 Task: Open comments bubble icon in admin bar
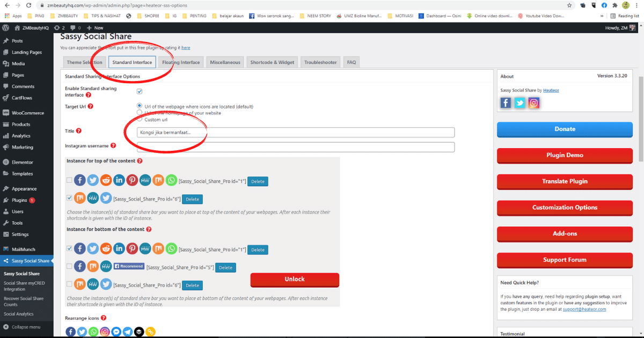point(72,27)
